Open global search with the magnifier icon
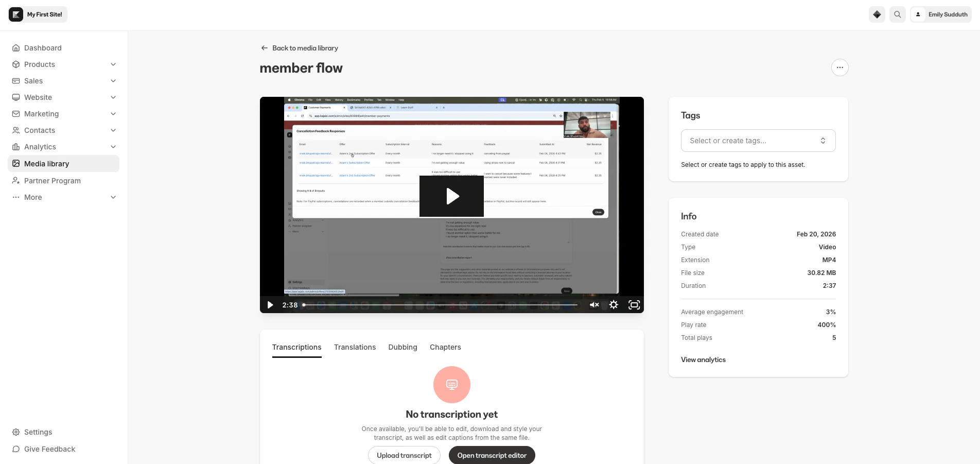The width and height of the screenshot is (980, 464). [x=897, y=14]
